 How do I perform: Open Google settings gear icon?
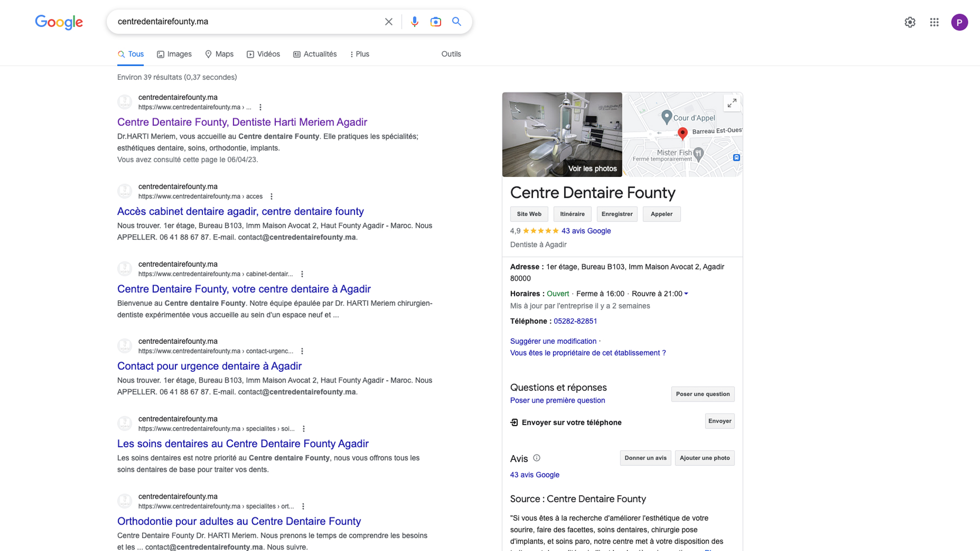coord(910,22)
